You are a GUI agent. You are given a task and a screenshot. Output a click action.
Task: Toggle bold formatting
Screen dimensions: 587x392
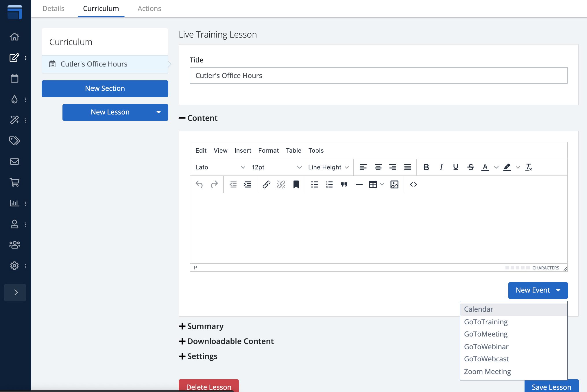tap(426, 167)
